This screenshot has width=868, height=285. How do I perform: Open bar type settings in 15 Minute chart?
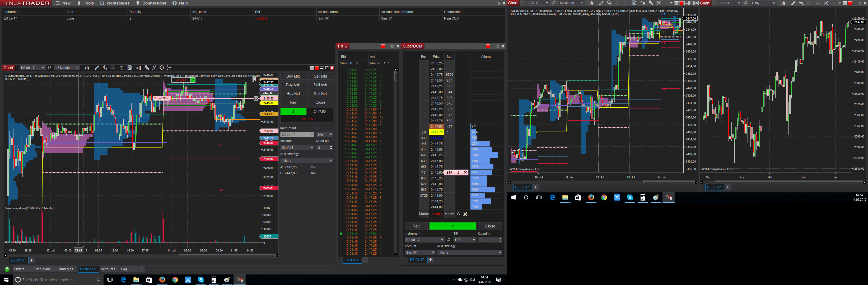tap(87, 68)
